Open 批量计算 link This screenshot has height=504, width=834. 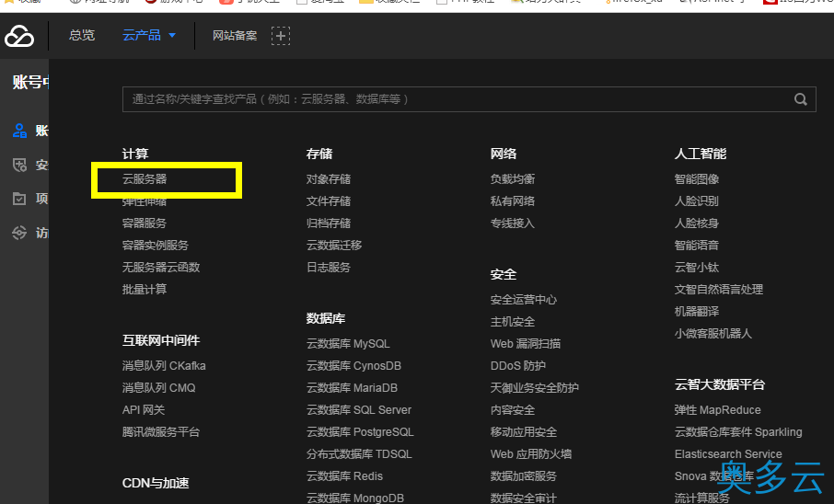[145, 289]
